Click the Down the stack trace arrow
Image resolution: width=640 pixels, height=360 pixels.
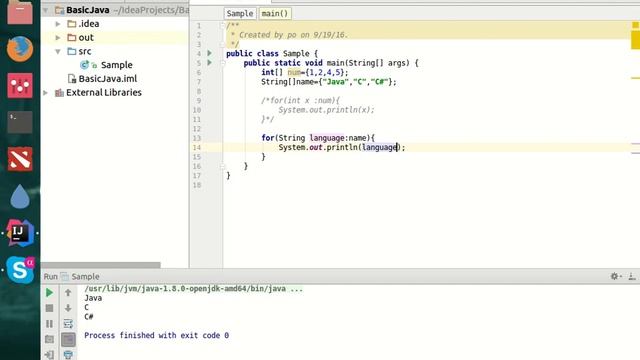tap(68, 308)
